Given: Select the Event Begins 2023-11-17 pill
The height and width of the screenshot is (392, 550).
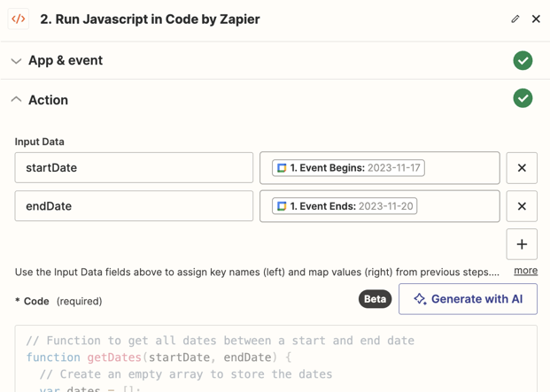Looking at the screenshot, I should click(x=348, y=168).
